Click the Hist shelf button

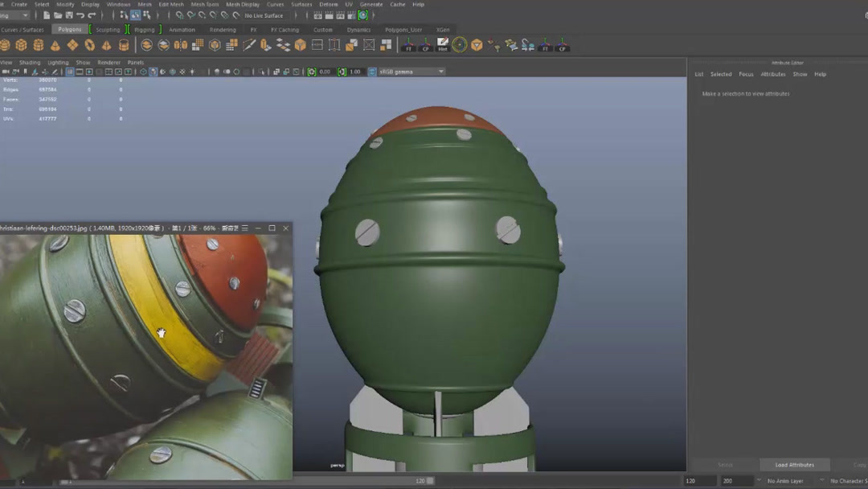(x=443, y=44)
